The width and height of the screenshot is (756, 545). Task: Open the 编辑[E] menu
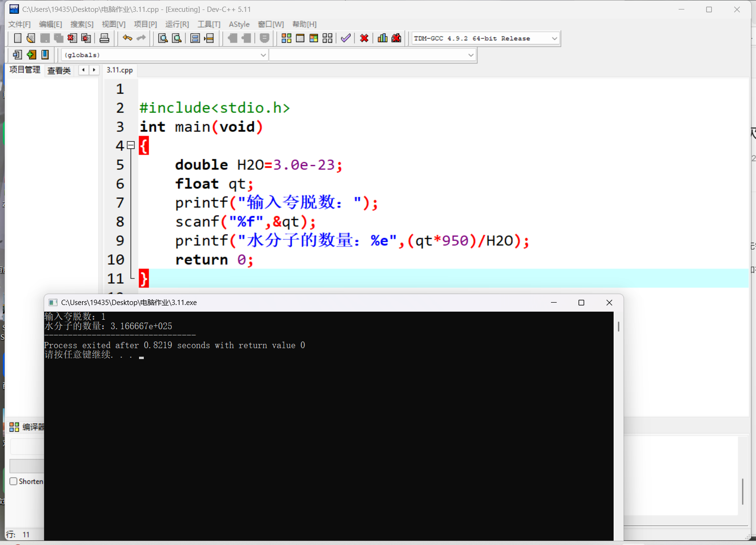(x=50, y=24)
